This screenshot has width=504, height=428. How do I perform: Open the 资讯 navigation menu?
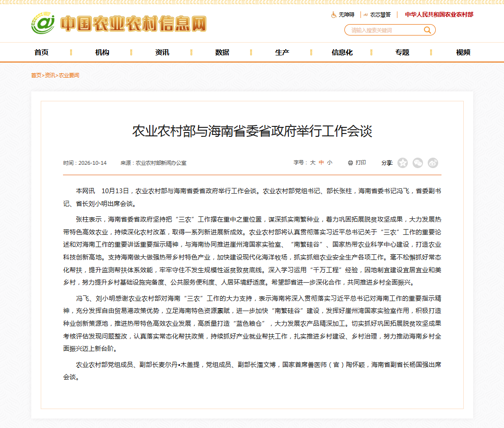[x=162, y=53]
